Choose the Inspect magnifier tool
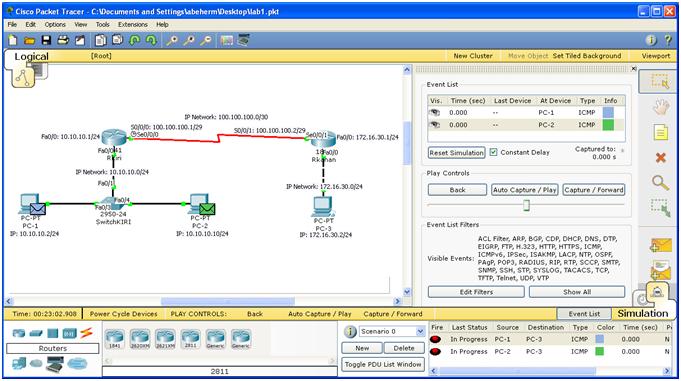 [x=661, y=182]
